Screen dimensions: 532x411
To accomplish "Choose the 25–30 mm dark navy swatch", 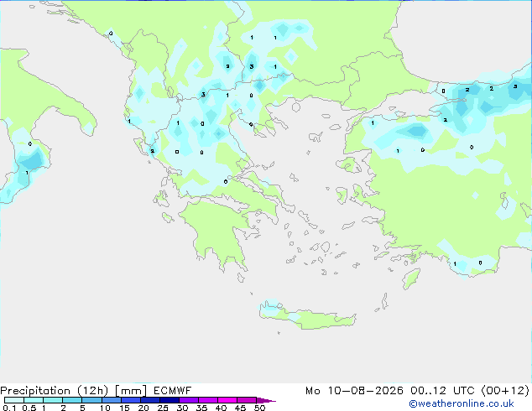I will (170, 400).
